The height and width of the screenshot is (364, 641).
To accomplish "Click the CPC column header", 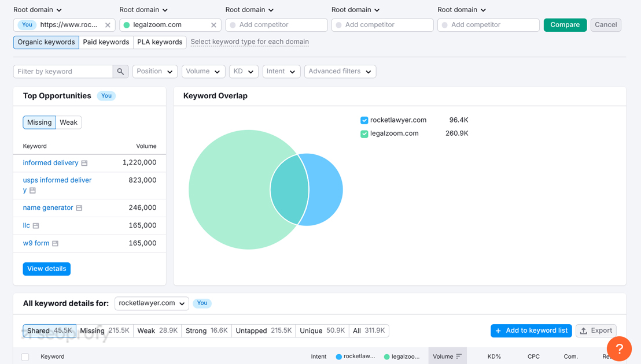I will click(533, 356).
